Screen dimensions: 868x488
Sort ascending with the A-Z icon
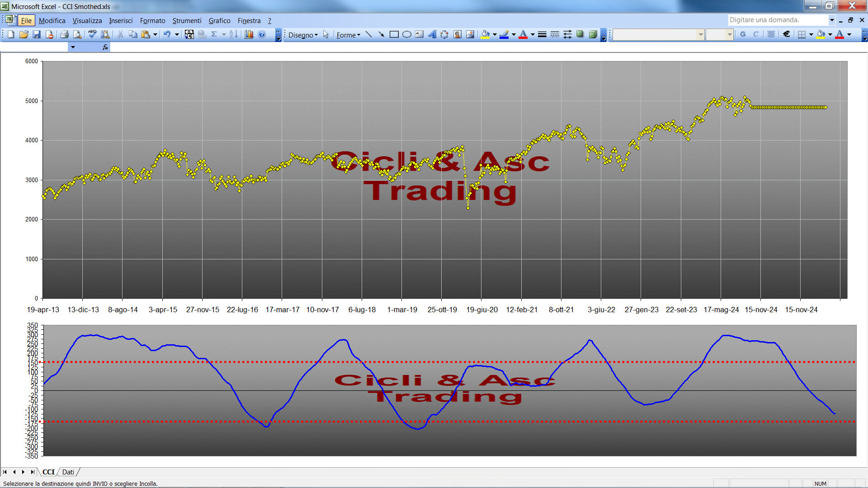[x=233, y=34]
